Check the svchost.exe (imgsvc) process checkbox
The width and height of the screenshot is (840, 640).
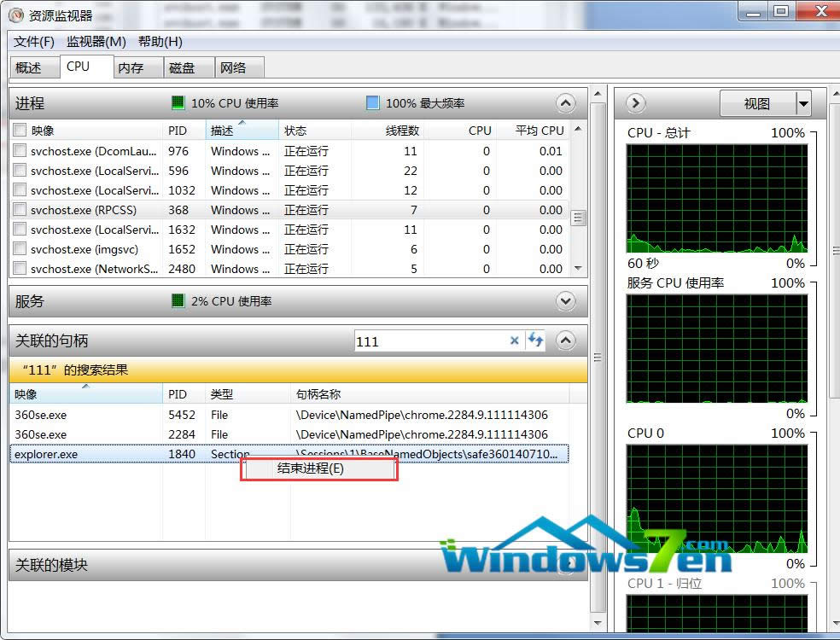point(20,249)
